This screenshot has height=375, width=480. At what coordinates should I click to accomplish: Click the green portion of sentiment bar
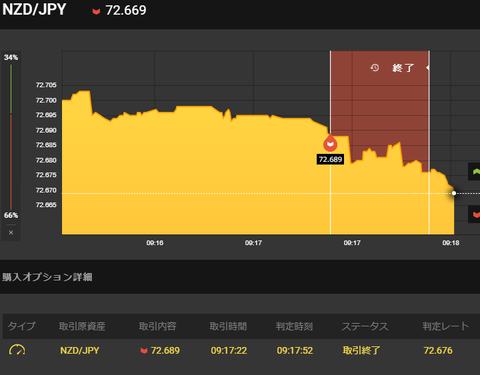tap(11, 89)
